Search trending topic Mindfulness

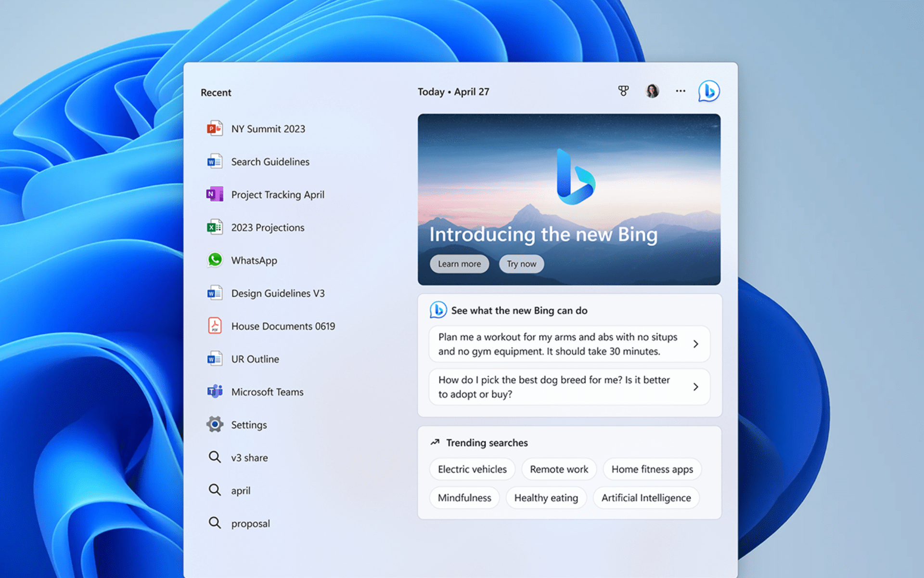pyautogui.click(x=464, y=498)
